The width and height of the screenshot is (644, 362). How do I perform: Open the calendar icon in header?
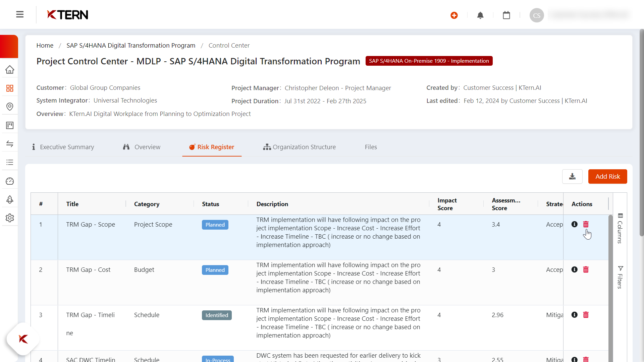(506, 15)
